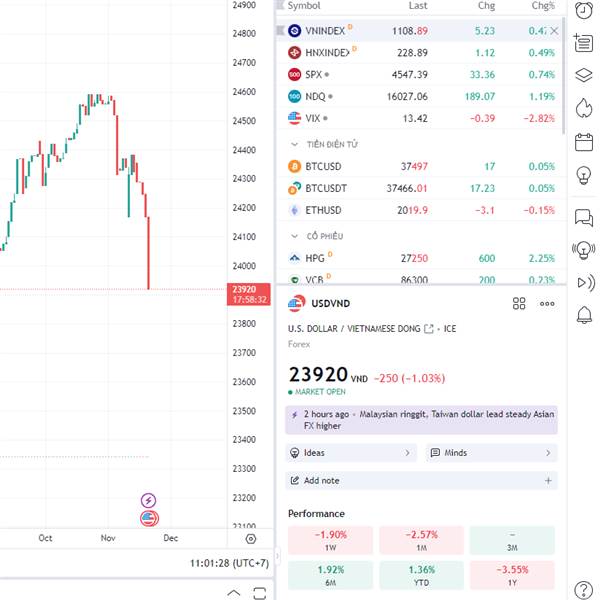Toggle the flag in Symbol column header
This screenshot has width=600, height=600.
coord(280,5)
